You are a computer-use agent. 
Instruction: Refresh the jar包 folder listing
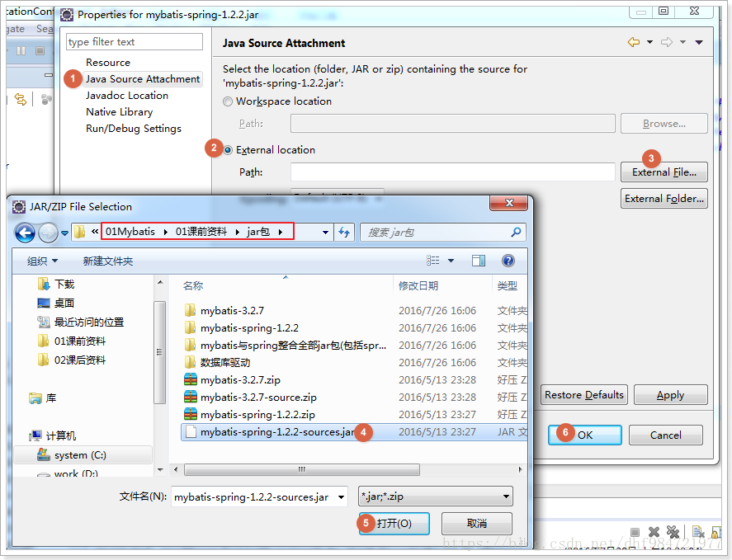[344, 232]
